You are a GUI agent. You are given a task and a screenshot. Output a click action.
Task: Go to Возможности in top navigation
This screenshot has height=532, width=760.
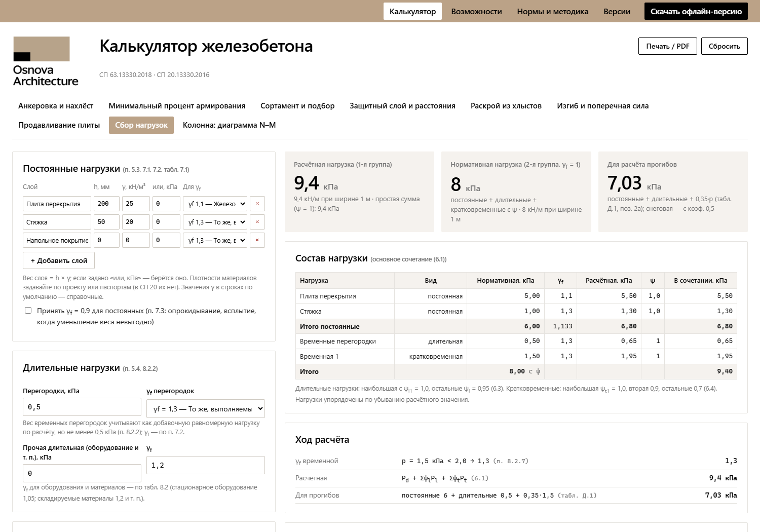[x=476, y=11]
